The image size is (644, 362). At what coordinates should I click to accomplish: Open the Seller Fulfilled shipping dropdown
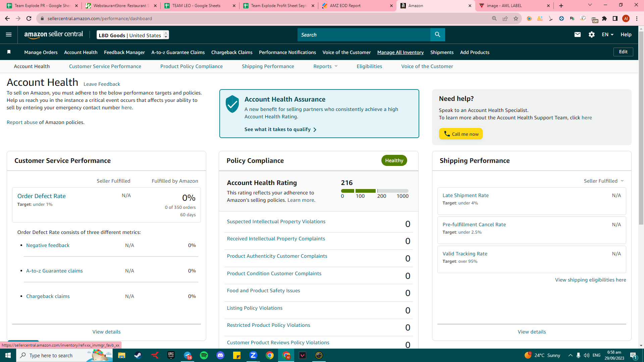pyautogui.click(x=604, y=181)
